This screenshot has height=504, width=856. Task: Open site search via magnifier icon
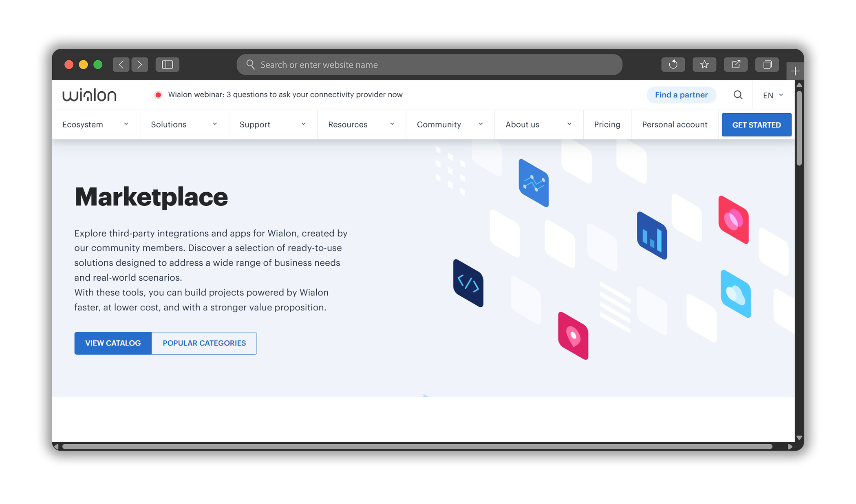(x=738, y=95)
